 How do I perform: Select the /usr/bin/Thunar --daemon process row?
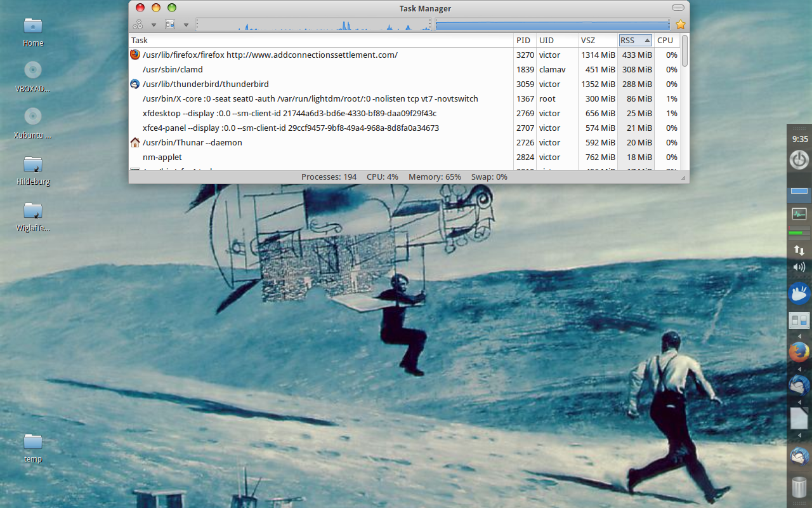(404, 143)
